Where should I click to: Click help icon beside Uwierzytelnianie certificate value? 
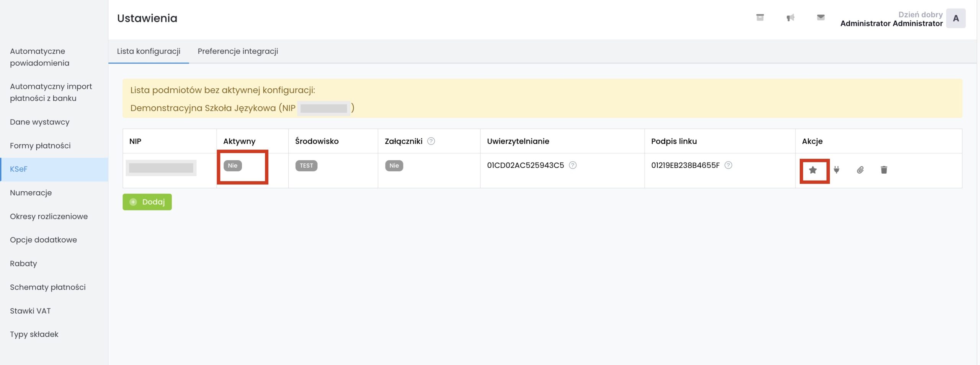[x=573, y=165]
